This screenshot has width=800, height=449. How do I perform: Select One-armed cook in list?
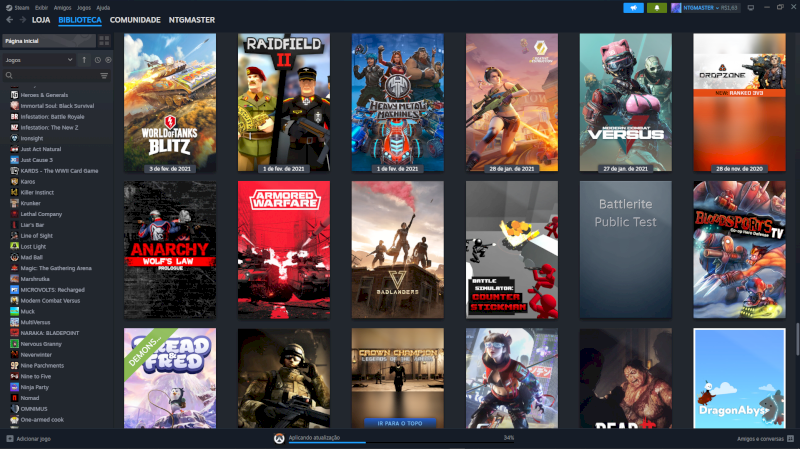[x=42, y=419]
